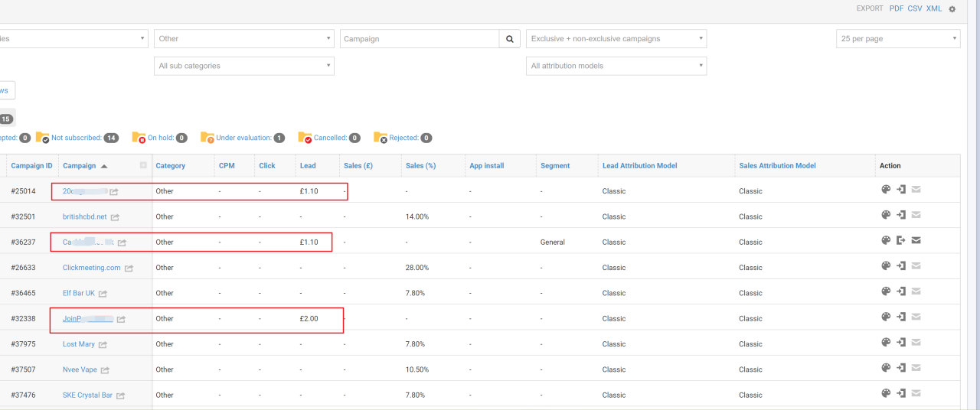Click subscribe arrow icon for Clickmeeting.com row

pyautogui.click(x=901, y=266)
